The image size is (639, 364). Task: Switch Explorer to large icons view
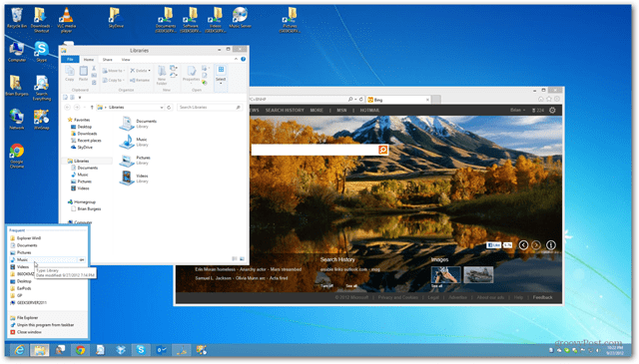click(x=242, y=259)
